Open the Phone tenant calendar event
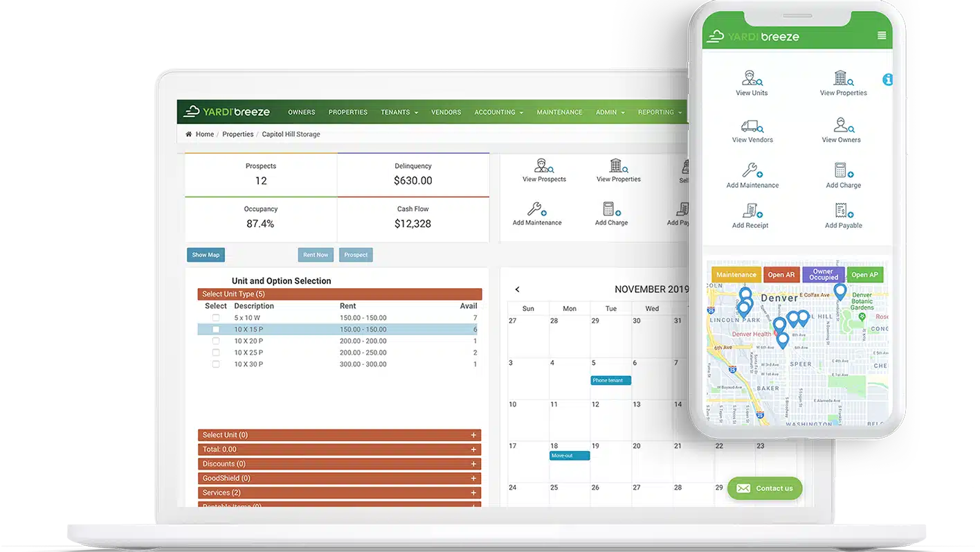 tap(610, 380)
